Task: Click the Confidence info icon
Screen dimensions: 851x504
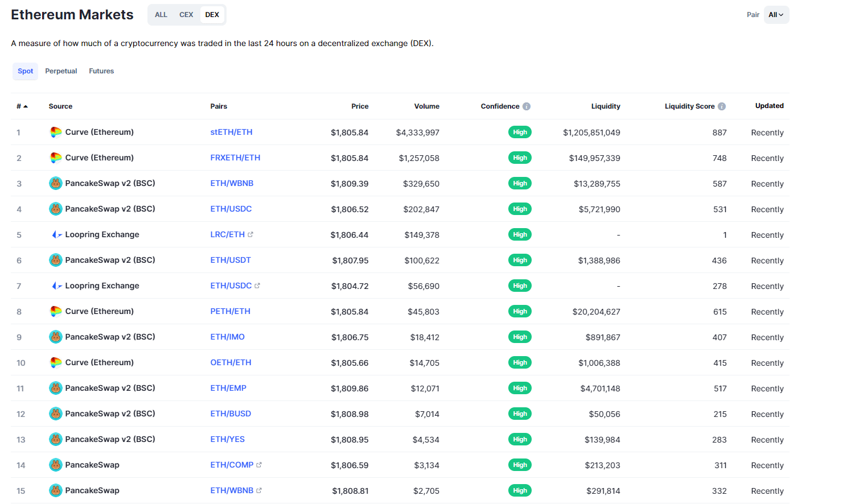Action: click(527, 106)
